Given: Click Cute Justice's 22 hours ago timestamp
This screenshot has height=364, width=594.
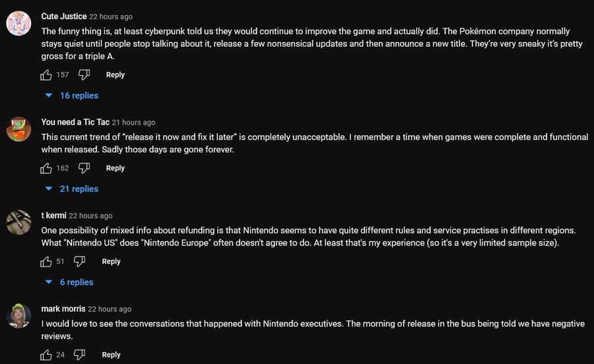Looking at the screenshot, I should tap(111, 16).
